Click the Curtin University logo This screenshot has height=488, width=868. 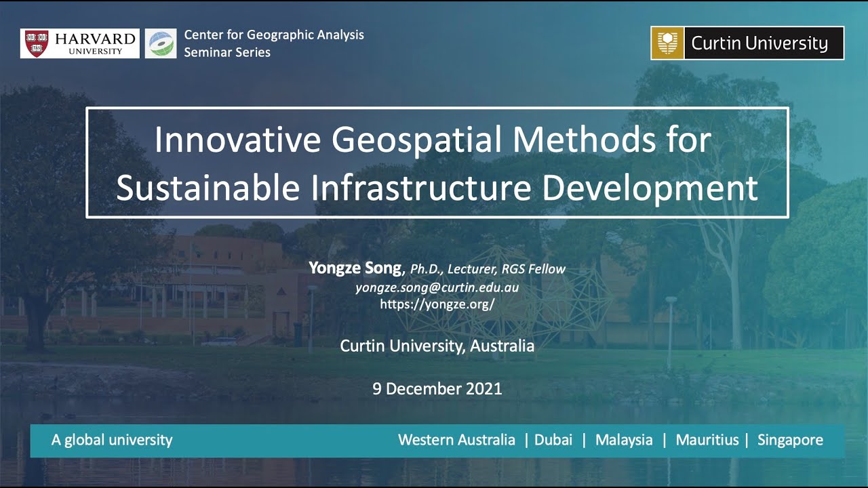click(x=747, y=43)
